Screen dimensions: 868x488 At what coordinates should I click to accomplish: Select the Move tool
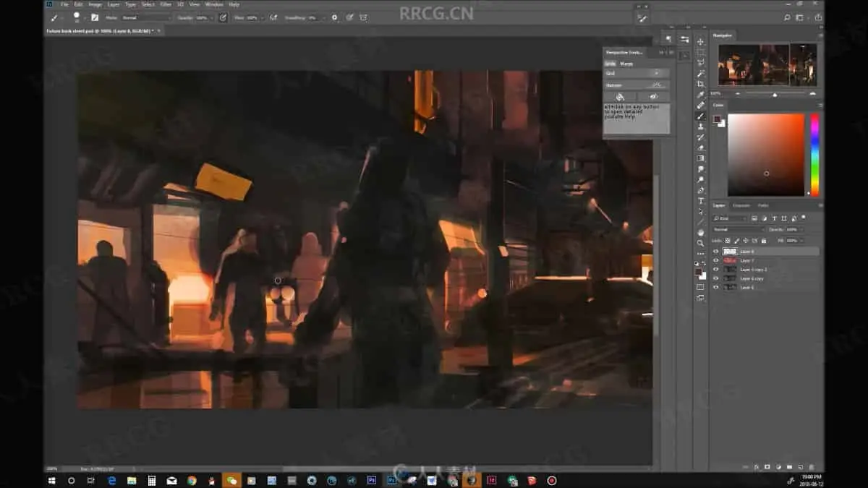pos(700,42)
